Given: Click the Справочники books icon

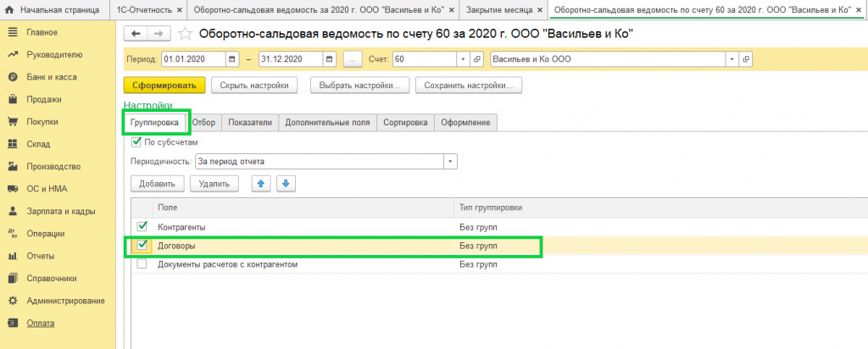Looking at the screenshot, I should [13, 278].
